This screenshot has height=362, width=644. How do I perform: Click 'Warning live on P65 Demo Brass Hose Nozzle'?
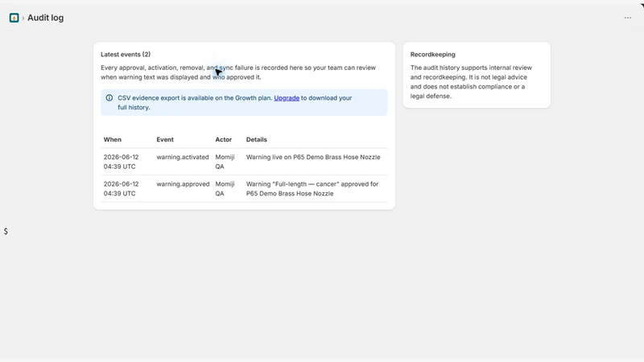313,157
